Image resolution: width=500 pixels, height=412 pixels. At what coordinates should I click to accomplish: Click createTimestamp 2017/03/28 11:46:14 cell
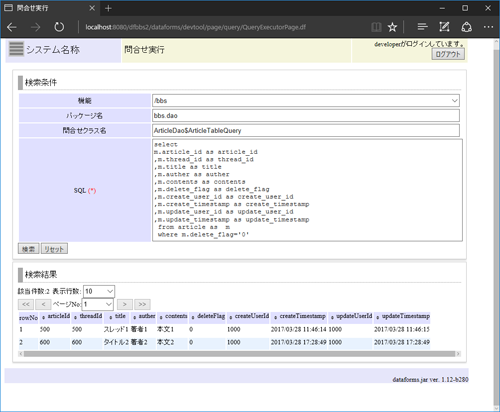[x=299, y=329]
